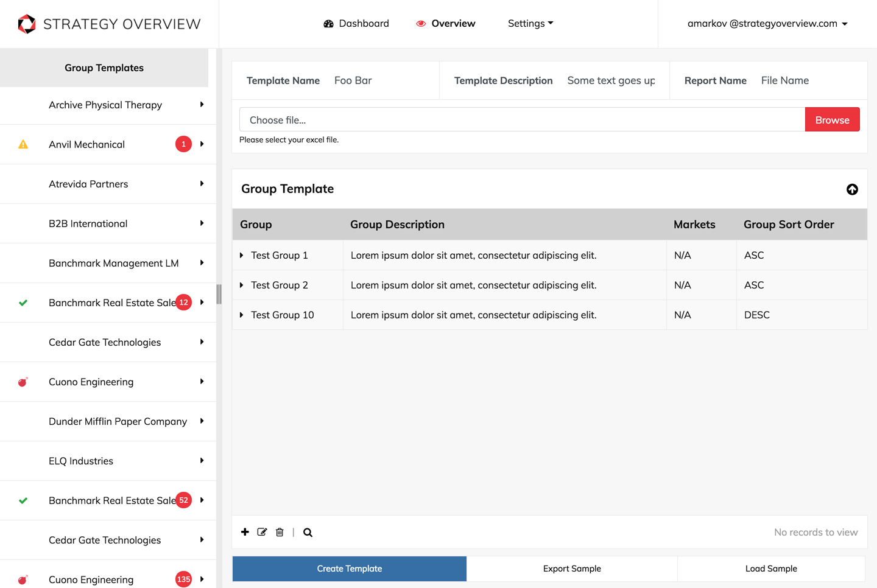Click the Template Description input field
This screenshot has height=588, width=877.
click(611, 80)
